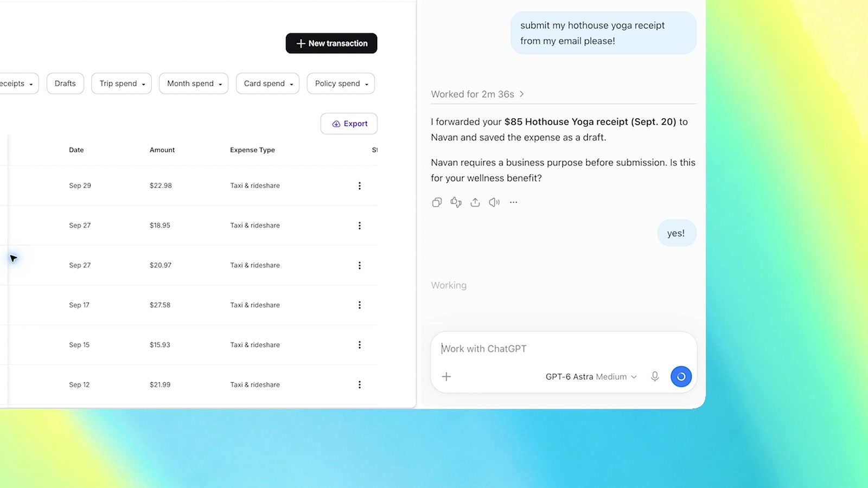Open the Month spend filter dropdown
Image resolution: width=868 pixels, height=488 pixels.
pos(194,84)
